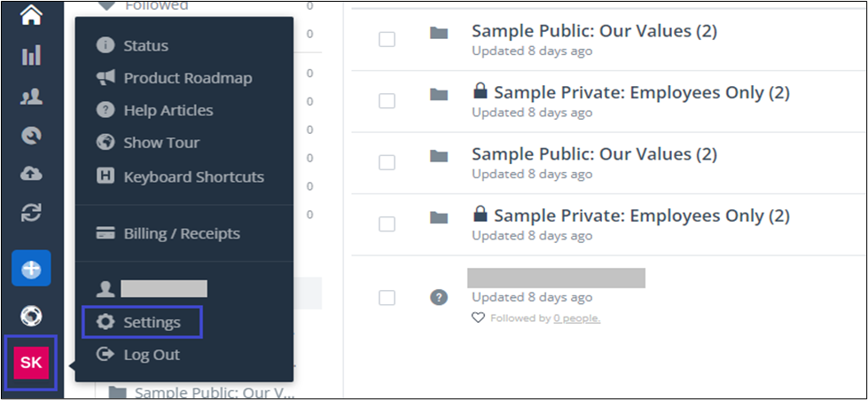The width and height of the screenshot is (868, 400).
Task: Open the second Sample Private: Employees Only folder
Action: pyautogui.click(x=641, y=216)
